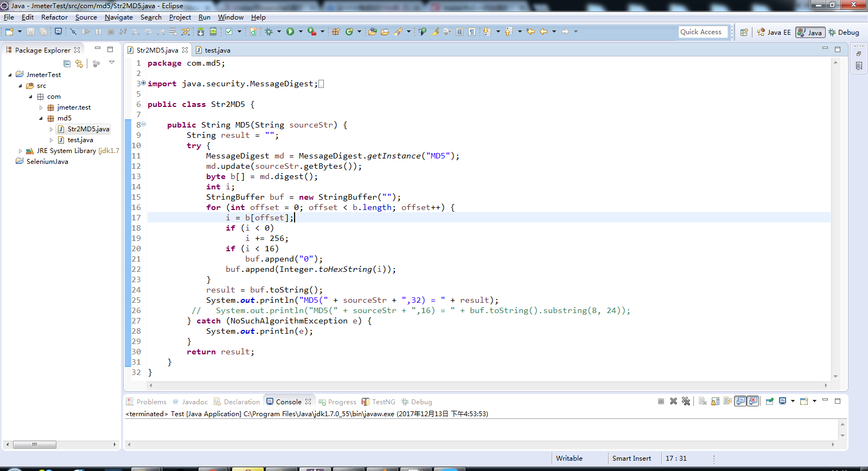Viewport: 868px width, 471px height.
Task: Select SeleniumJava project in explorer
Action: (x=47, y=162)
